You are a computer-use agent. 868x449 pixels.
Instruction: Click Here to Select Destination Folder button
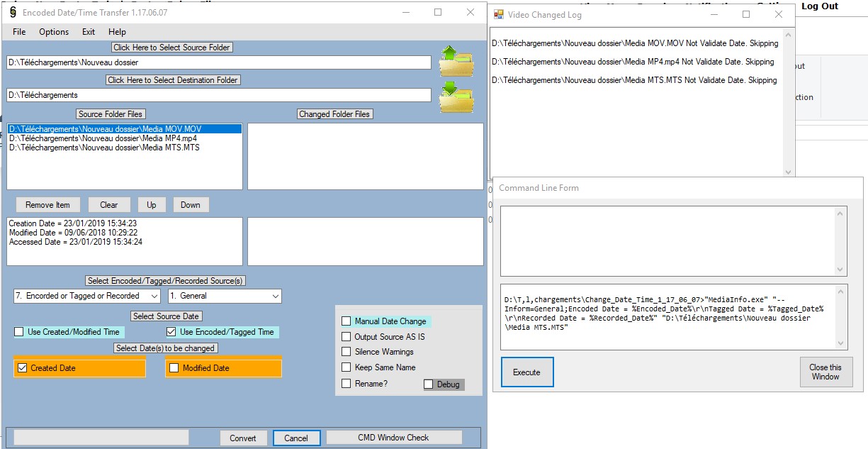coord(173,80)
